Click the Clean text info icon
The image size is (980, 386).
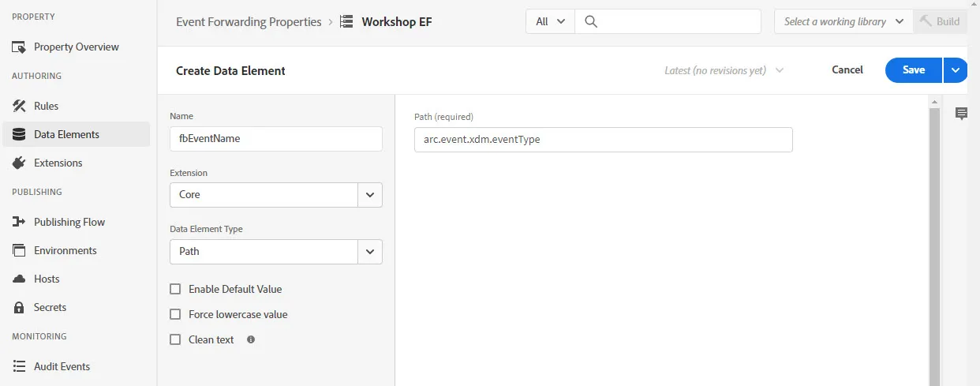pos(251,339)
